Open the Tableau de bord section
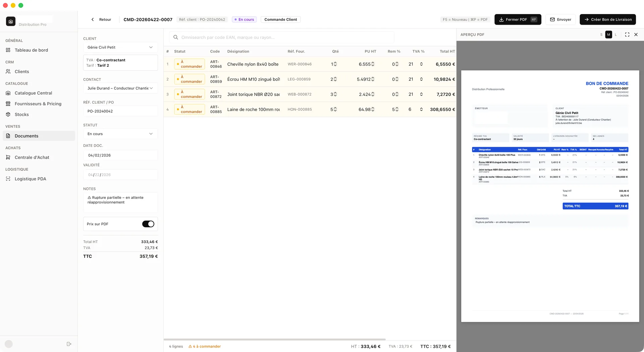644x352 pixels. 31,50
